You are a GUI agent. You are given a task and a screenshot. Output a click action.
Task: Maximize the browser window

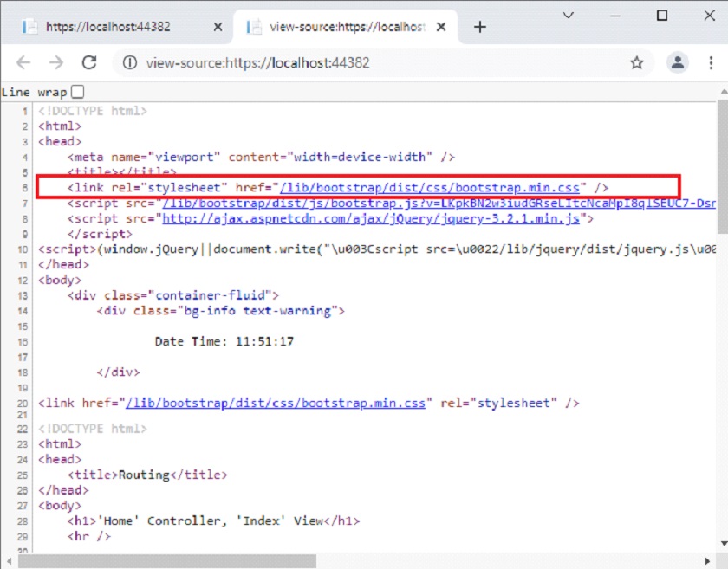(x=662, y=16)
